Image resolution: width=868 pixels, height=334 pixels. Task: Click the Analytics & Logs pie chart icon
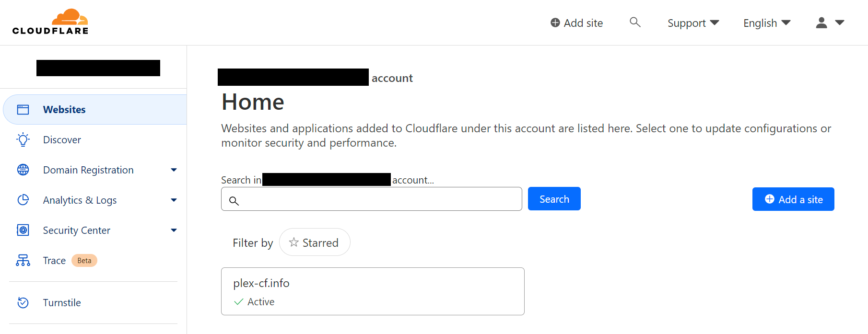coord(23,200)
